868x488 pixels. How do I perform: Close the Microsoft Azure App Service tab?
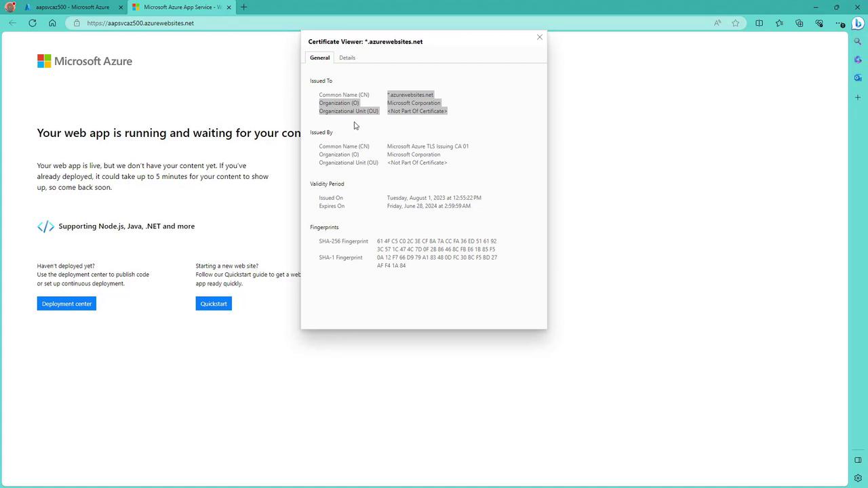229,7
